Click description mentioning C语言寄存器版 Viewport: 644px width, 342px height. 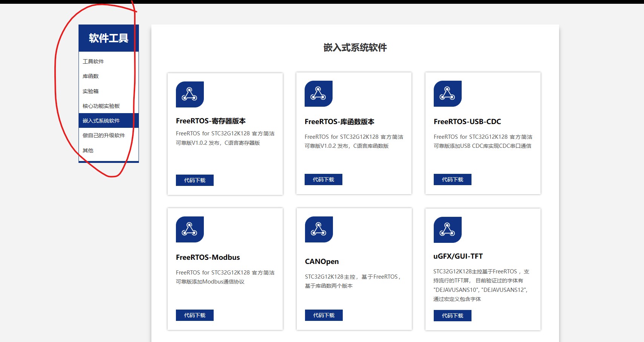click(225, 138)
